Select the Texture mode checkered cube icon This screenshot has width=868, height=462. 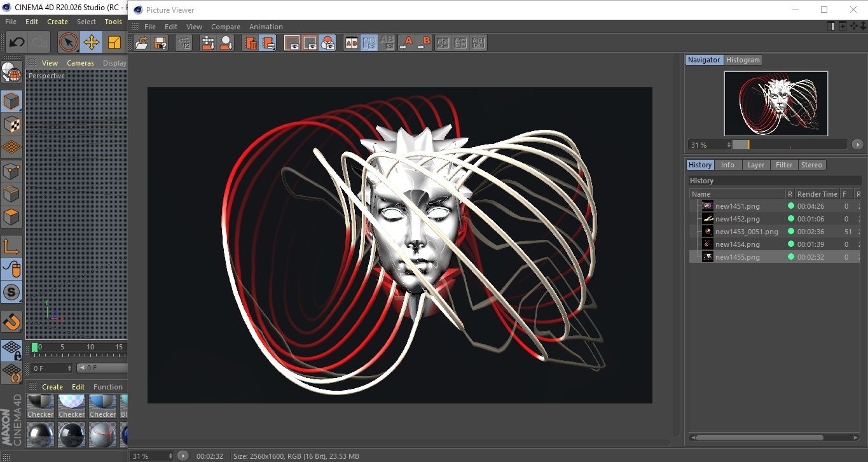(x=11, y=124)
